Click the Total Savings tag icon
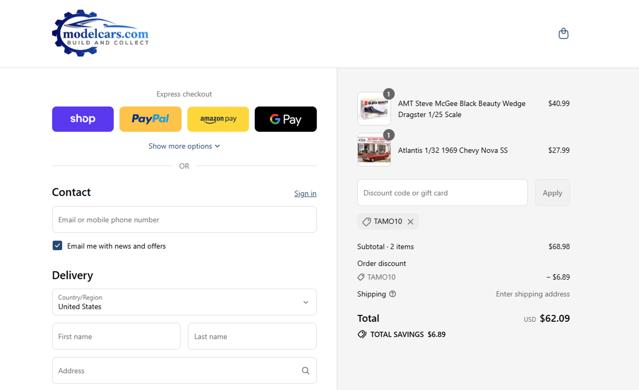This screenshot has width=639, height=390. [x=362, y=334]
